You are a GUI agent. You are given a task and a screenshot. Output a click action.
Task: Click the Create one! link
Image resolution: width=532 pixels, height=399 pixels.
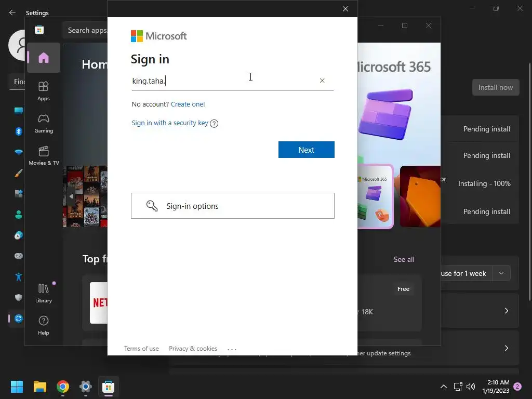[188, 104]
